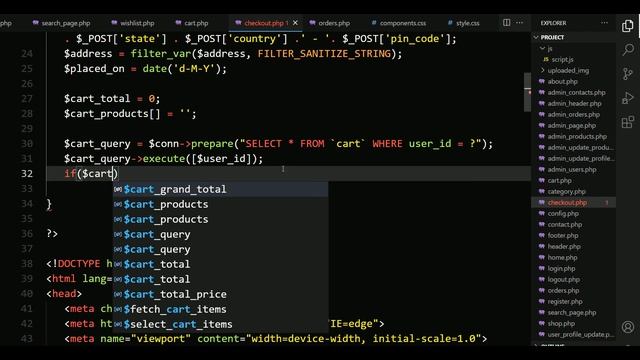Open cart.php in the Explorer tree
This screenshot has width=640, height=360.
(x=573, y=180)
